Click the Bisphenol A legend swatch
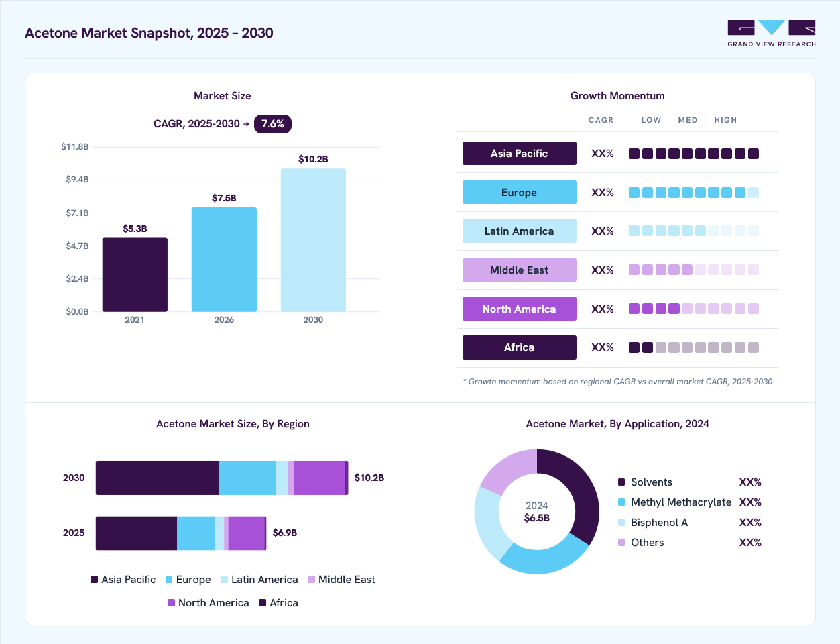This screenshot has height=644, width=840. point(621,523)
